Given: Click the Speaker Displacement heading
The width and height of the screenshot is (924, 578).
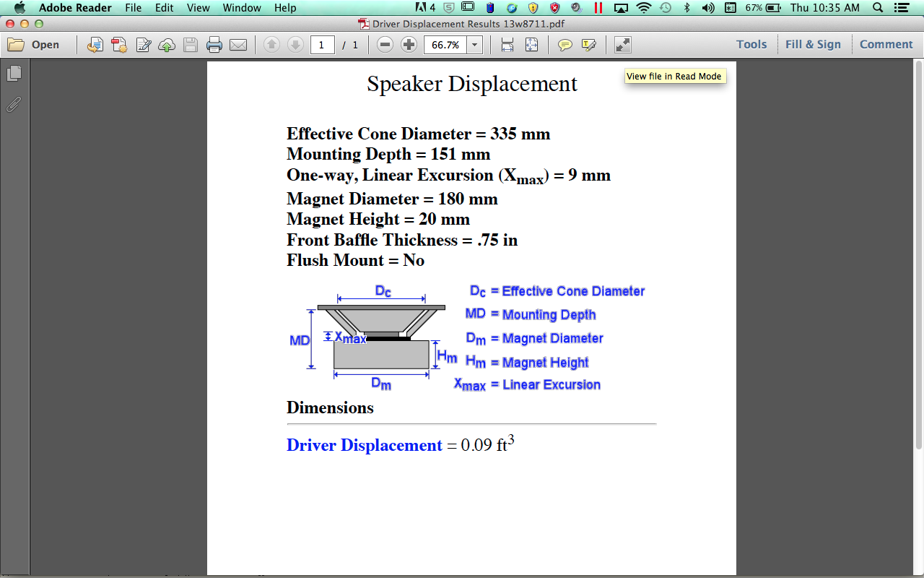Looking at the screenshot, I should click(x=472, y=84).
